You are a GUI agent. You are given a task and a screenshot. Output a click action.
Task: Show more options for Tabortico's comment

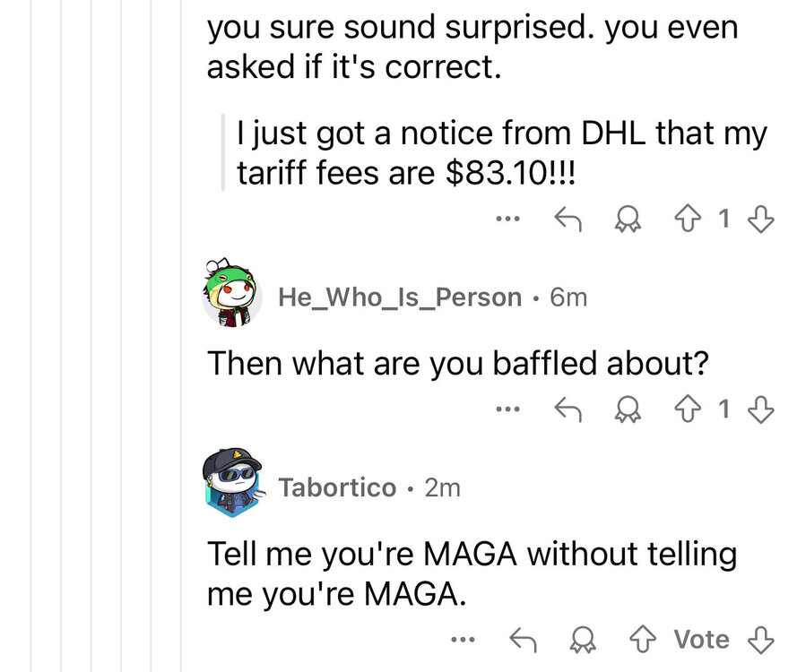(464, 640)
